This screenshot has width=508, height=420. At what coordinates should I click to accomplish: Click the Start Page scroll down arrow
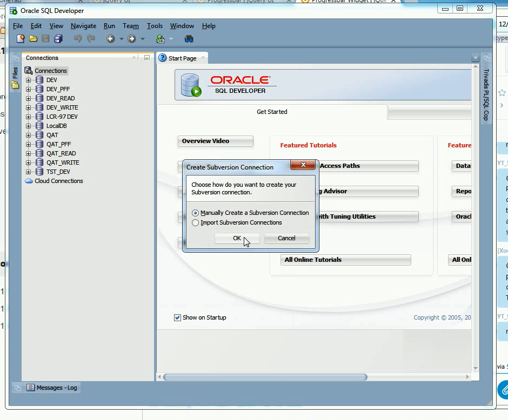point(475,368)
